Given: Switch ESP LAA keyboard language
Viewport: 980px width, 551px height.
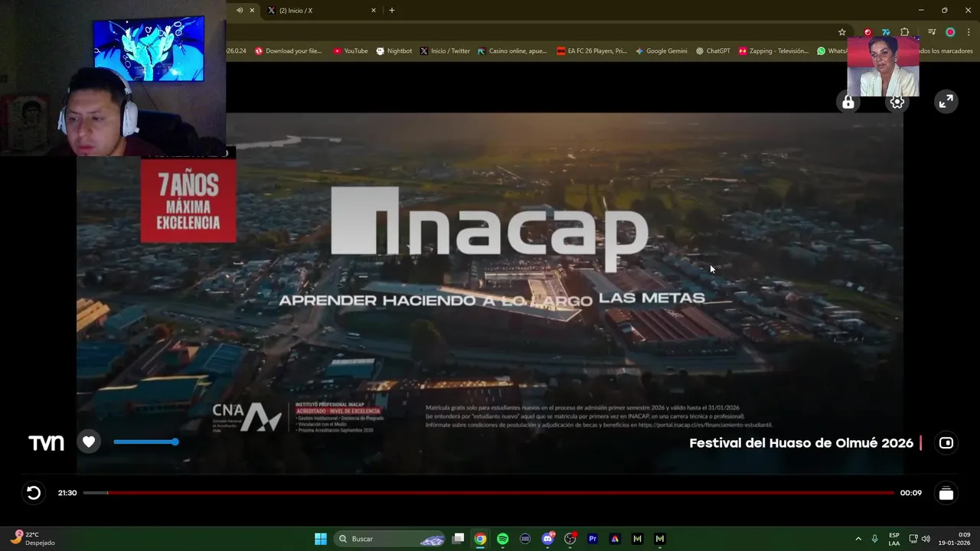Looking at the screenshot, I should pyautogui.click(x=894, y=539).
